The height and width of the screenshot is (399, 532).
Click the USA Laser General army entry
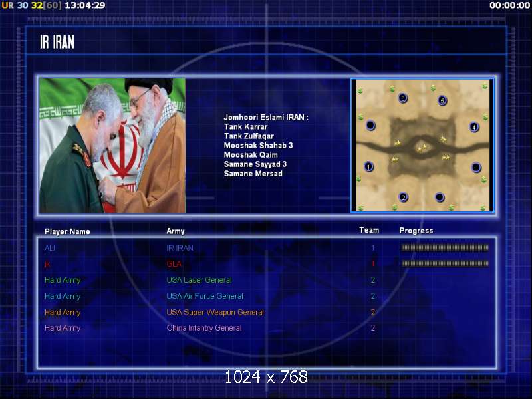click(199, 280)
